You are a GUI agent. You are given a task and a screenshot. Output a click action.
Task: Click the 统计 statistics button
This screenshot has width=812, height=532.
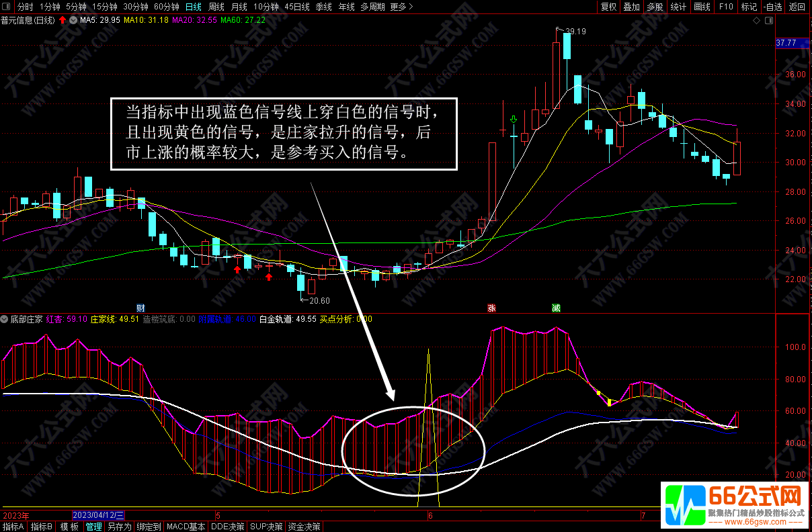coord(678,7)
